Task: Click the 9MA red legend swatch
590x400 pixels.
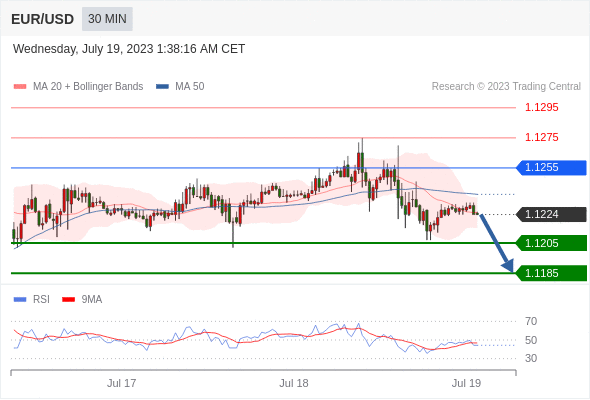Action: [68, 300]
